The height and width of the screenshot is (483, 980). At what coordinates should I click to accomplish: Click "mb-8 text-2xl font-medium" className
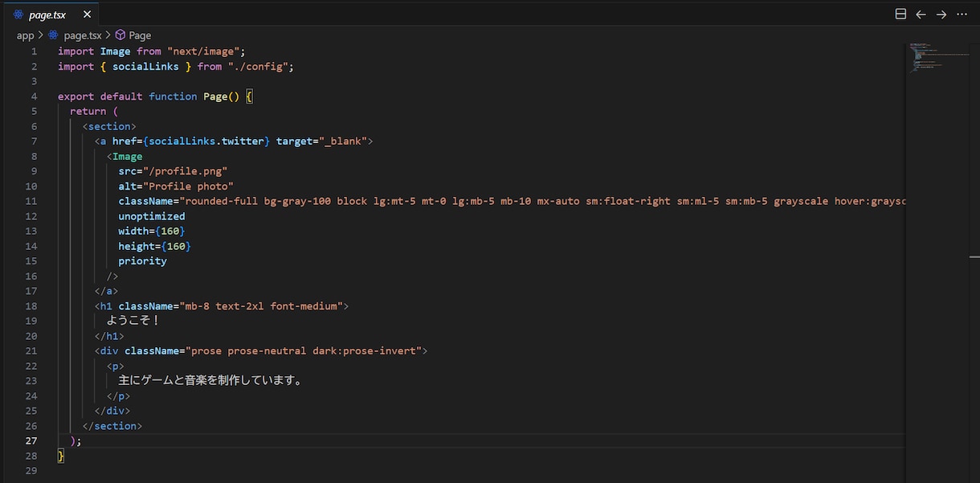pyautogui.click(x=261, y=306)
